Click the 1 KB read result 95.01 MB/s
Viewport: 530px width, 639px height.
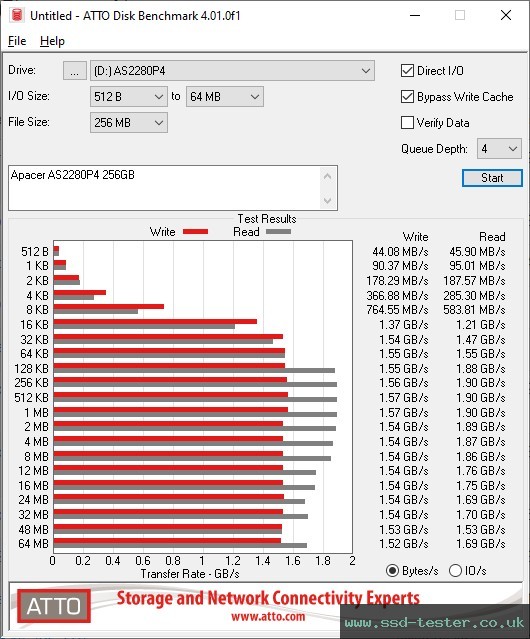[477, 266]
